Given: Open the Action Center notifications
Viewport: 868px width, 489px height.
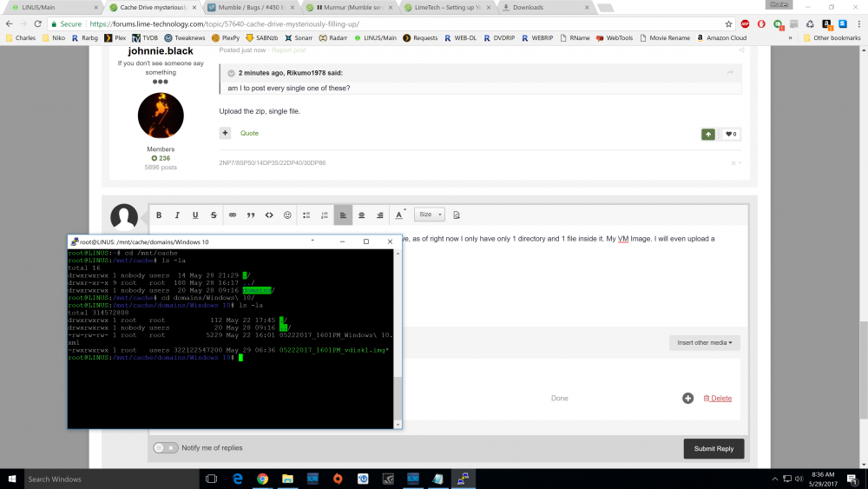Looking at the screenshot, I should coord(852,479).
